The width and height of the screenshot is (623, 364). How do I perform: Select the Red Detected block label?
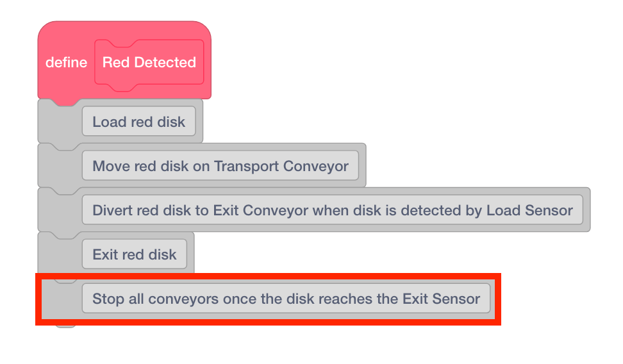point(149,63)
